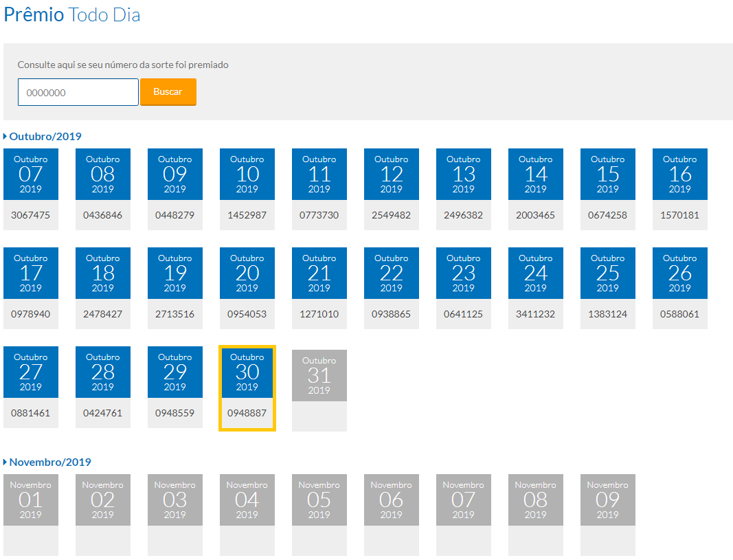Click the Novembro 01 2019 date tile
Screen dimensions: 733x560
(31, 500)
